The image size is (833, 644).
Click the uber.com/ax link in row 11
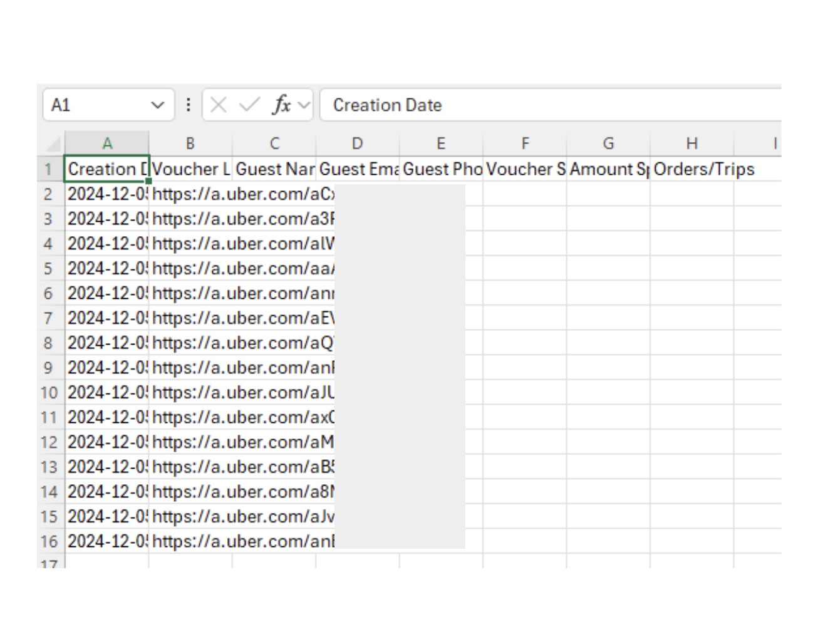click(243, 417)
